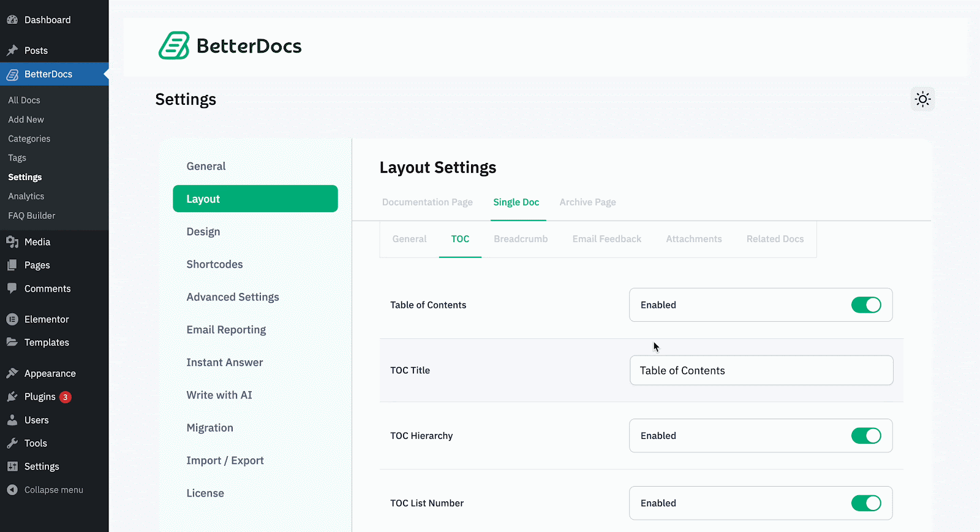This screenshot has width=980, height=532.
Task: Click the BetterDocs header logo
Action: pyautogui.click(x=230, y=46)
